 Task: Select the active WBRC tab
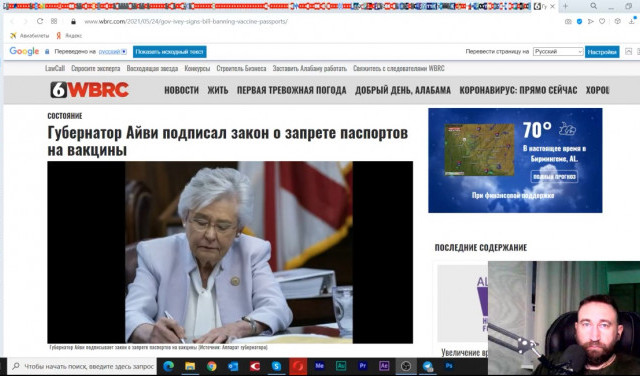coord(544,7)
